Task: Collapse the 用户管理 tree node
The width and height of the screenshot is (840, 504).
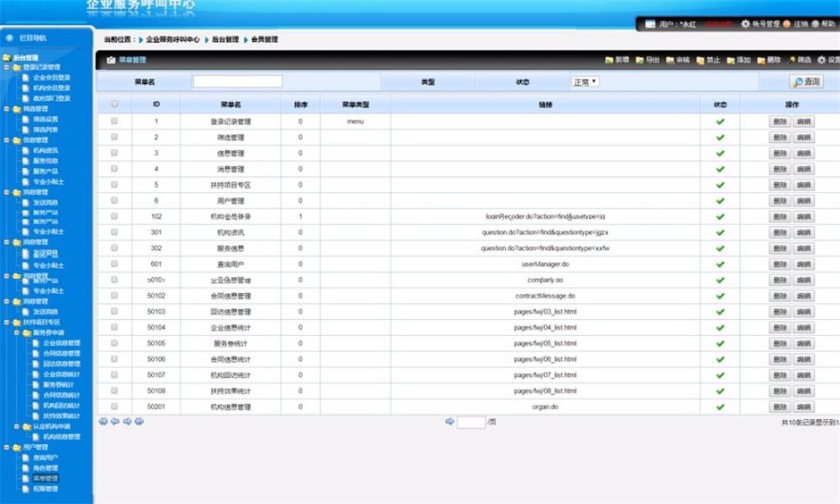Action: 7,447
